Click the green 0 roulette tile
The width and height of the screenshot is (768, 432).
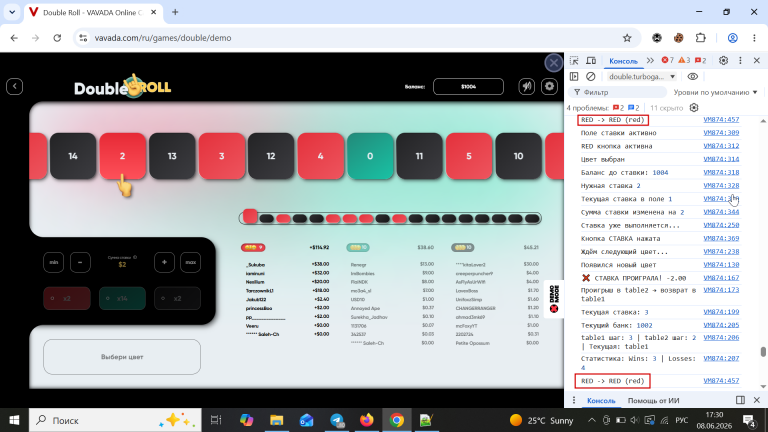(x=370, y=156)
